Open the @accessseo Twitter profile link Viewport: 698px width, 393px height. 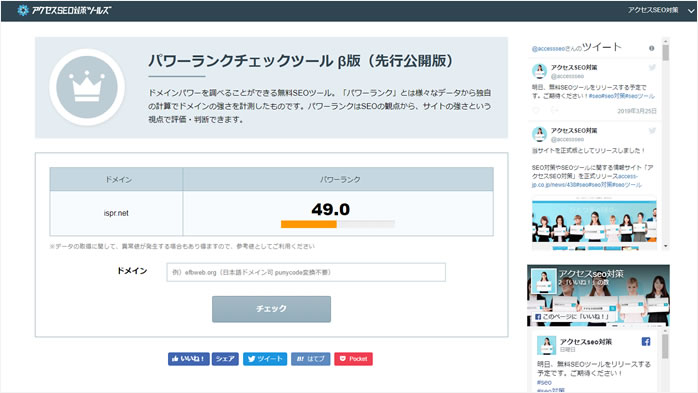(x=548, y=49)
